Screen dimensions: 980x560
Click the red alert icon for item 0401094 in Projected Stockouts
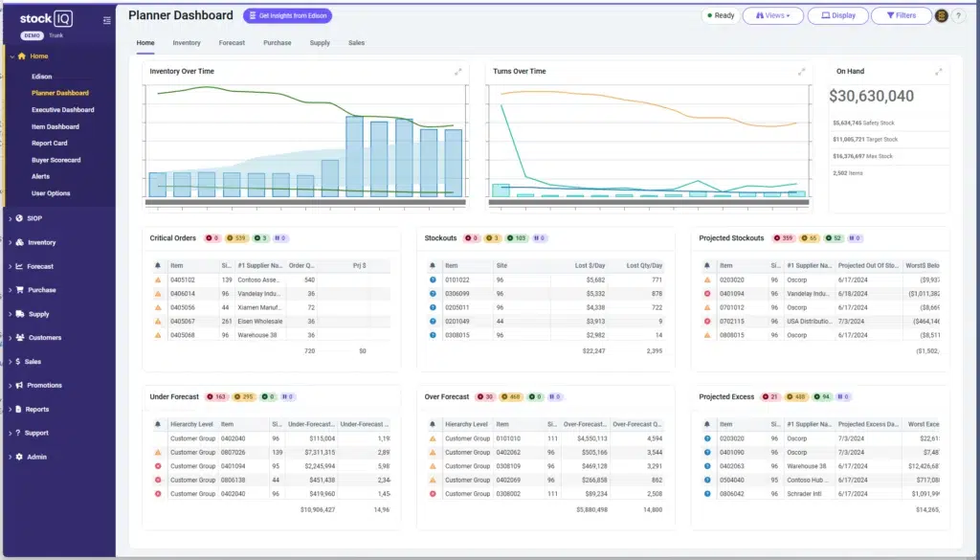[x=707, y=294]
